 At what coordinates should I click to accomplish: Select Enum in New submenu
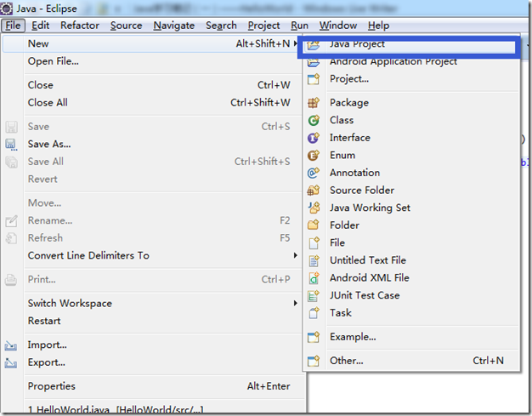click(x=411, y=155)
